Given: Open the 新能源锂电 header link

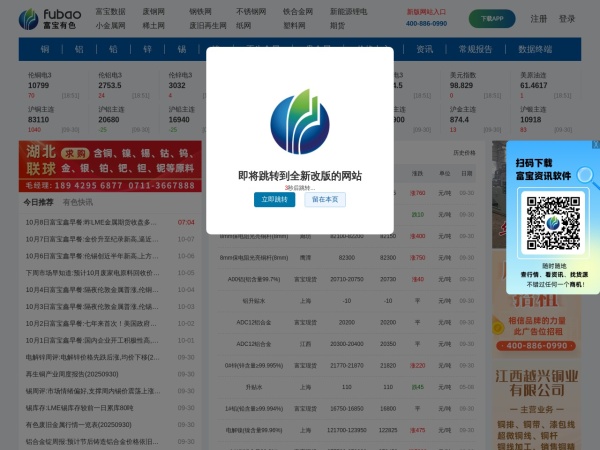Looking at the screenshot, I should [348, 12].
